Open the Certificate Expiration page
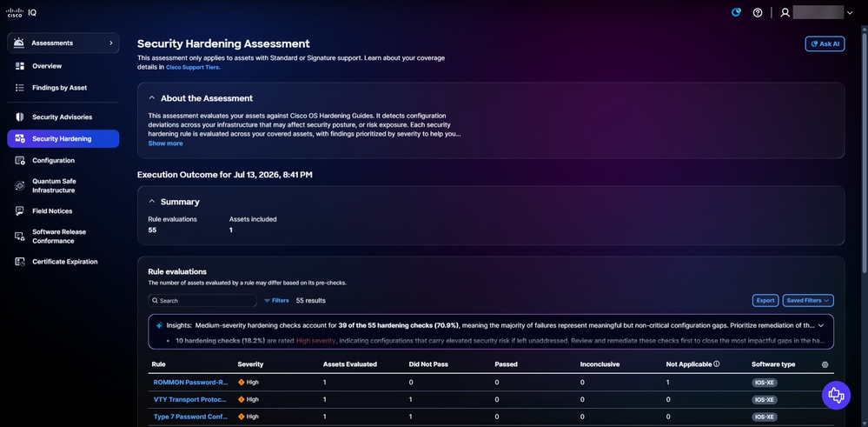 click(65, 262)
